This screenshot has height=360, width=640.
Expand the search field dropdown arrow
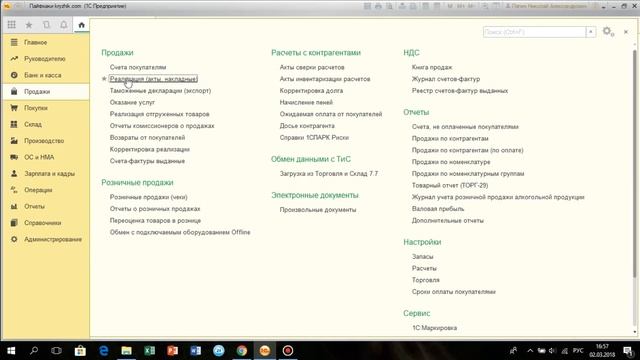[591, 32]
